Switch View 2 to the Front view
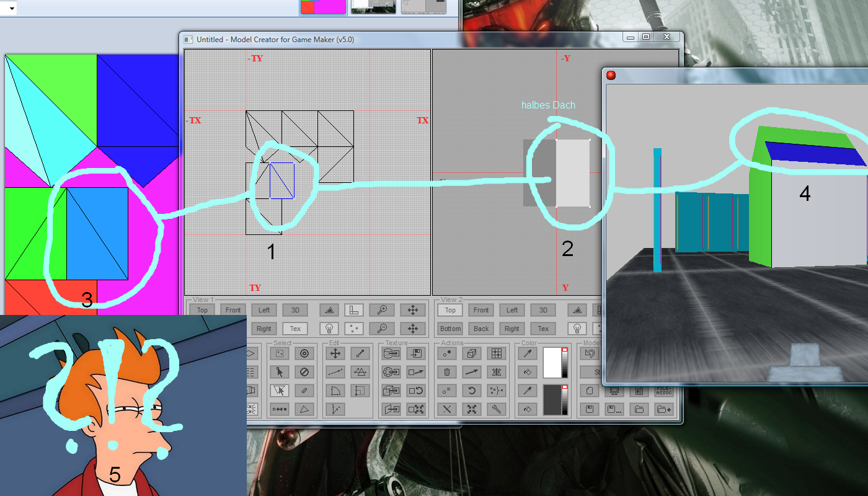This screenshot has width=868, height=496. pyautogui.click(x=481, y=310)
